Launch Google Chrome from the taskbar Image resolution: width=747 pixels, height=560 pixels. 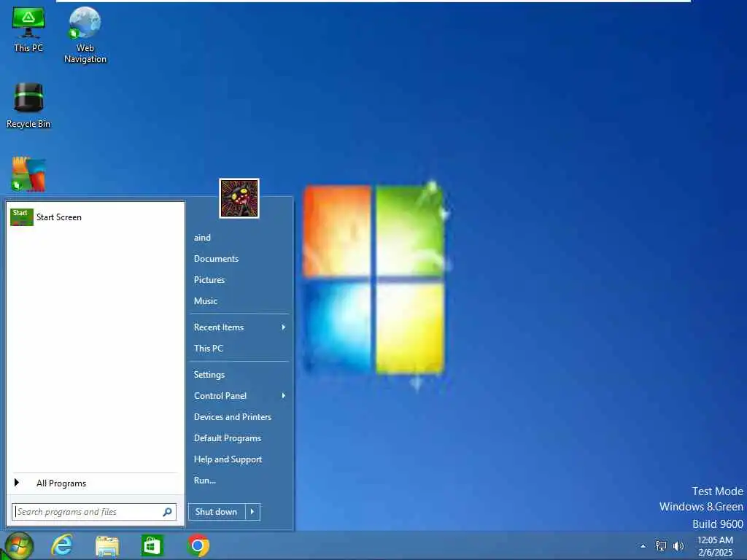[198, 545]
